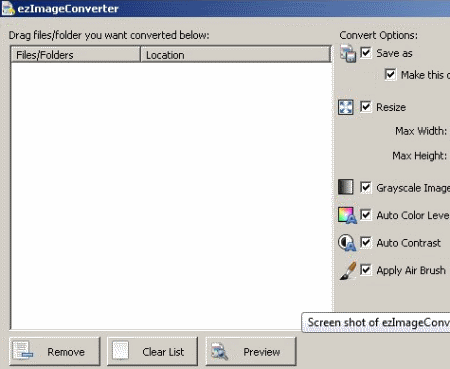Sort by the Files/Folders column header
The height and width of the screenshot is (369, 450).
pos(75,55)
